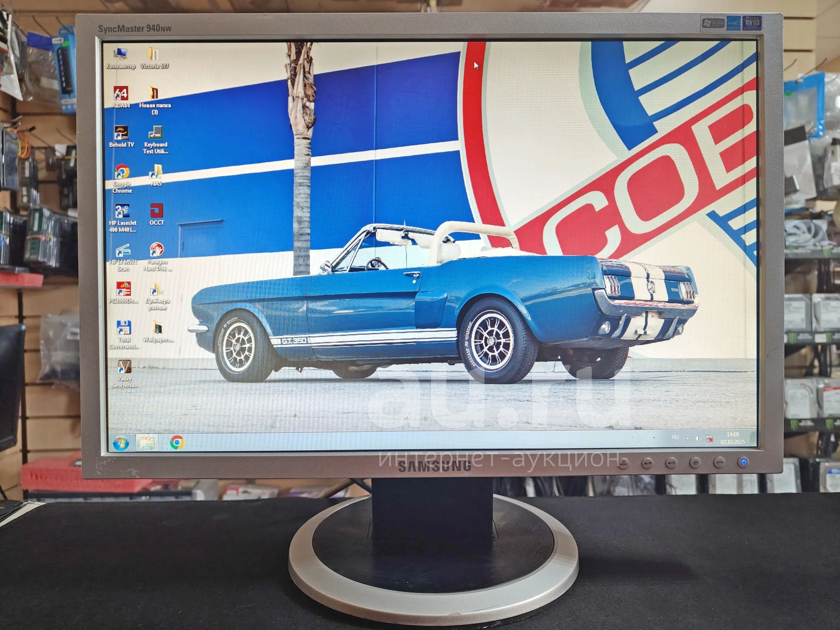The height and width of the screenshot is (630, 840).
Task: Select the Компьютер desktop icon
Action: (x=120, y=54)
